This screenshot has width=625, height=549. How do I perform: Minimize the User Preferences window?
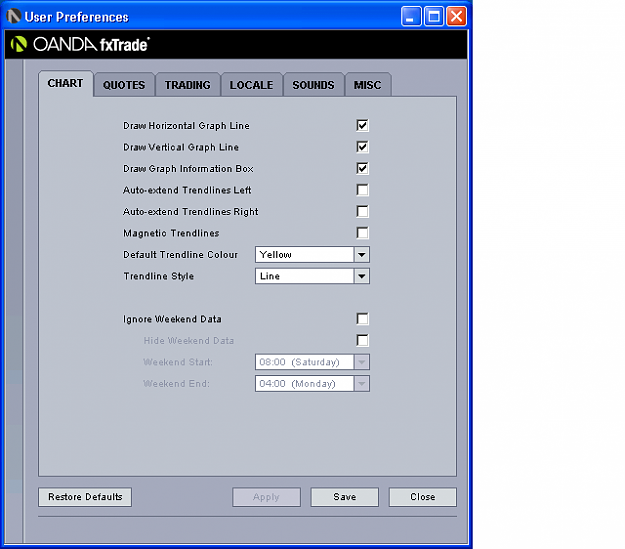[x=411, y=17]
